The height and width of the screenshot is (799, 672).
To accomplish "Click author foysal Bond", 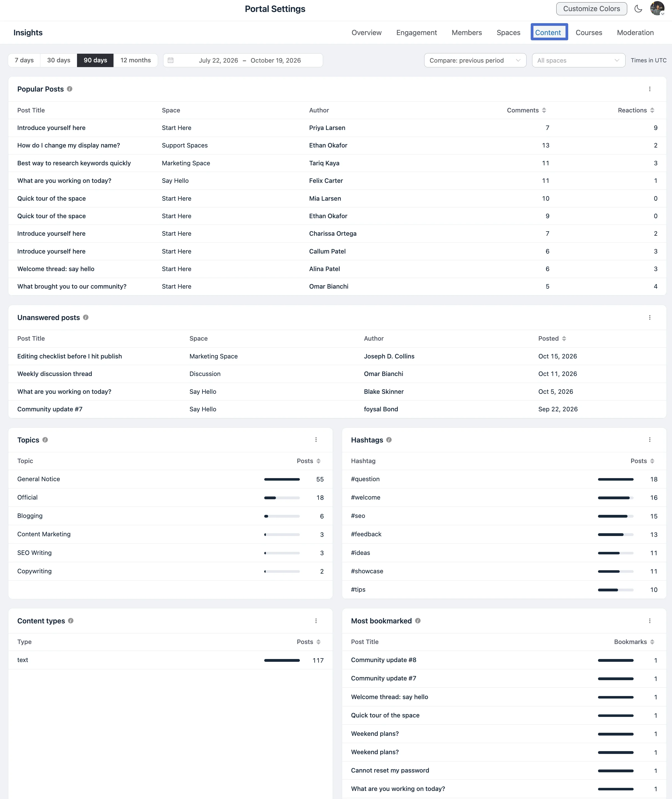I will (381, 409).
